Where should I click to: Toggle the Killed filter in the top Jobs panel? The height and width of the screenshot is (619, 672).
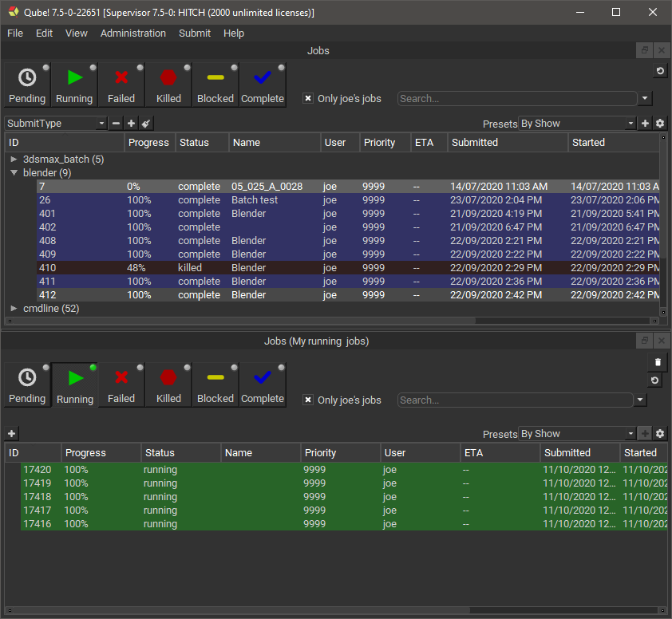(168, 85)
